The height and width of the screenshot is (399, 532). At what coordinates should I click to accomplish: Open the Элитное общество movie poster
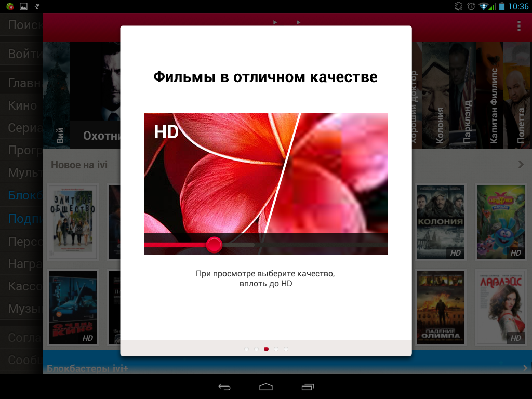pyautogui.click(x=72, y=221)
